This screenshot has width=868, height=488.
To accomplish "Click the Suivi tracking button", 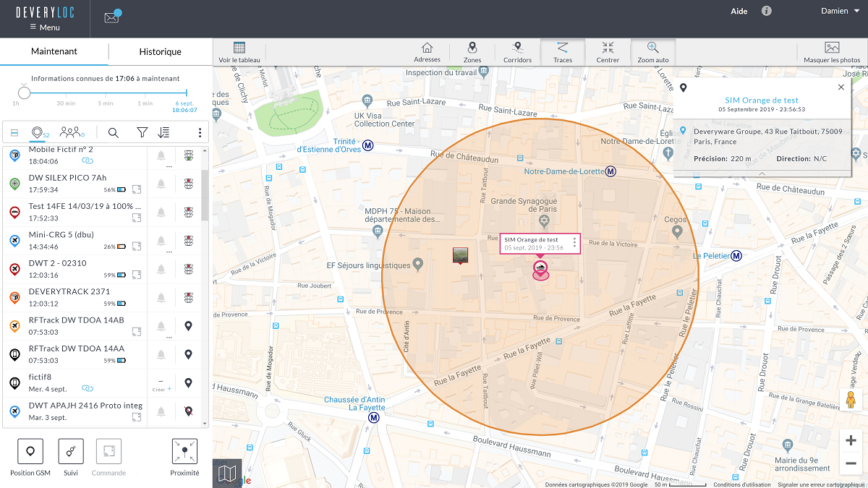I will [x=71, y=457].
